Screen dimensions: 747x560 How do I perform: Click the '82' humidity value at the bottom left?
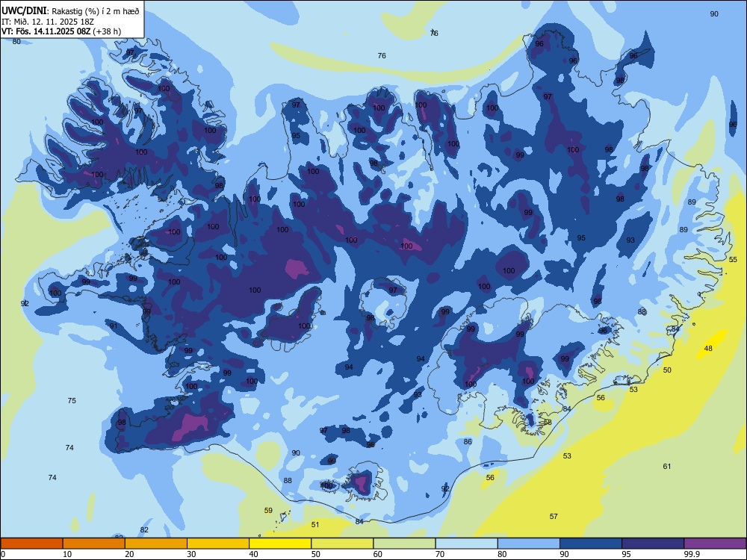point(144,529)
